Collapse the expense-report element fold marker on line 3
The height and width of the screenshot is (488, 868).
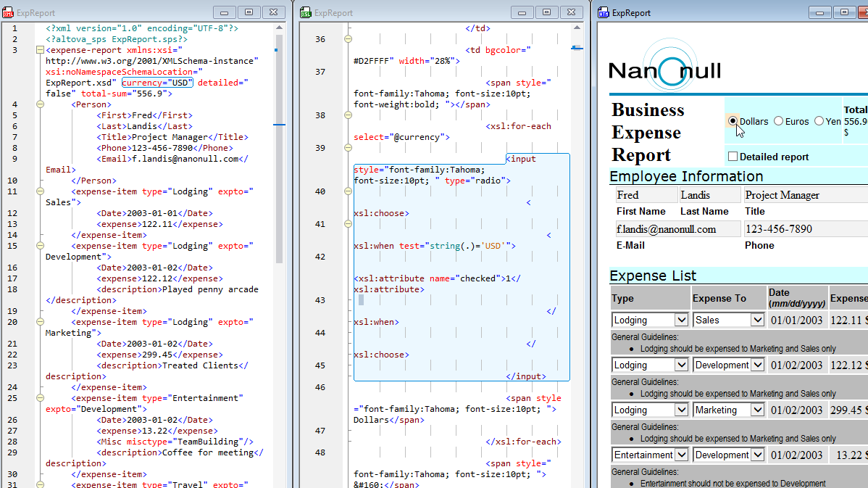tap(40, 50)
